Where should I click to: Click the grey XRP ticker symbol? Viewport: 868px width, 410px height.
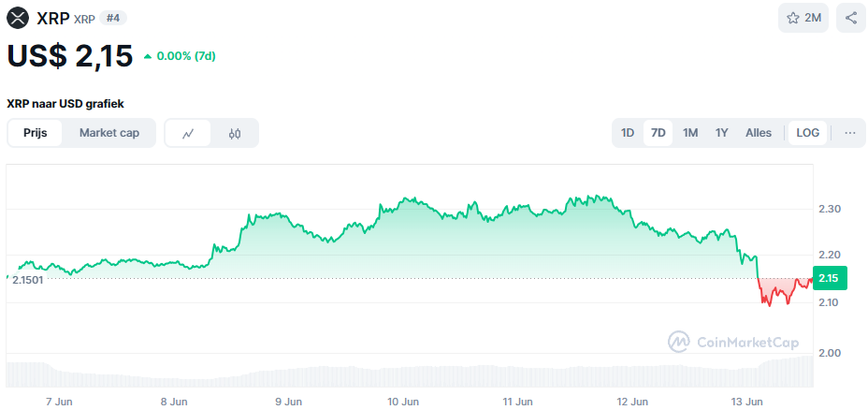84,19
